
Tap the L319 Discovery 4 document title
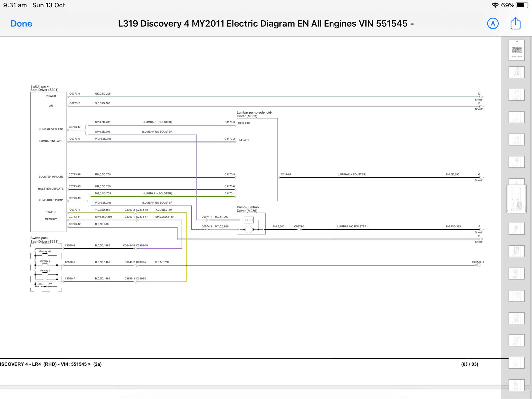point(266,24)
